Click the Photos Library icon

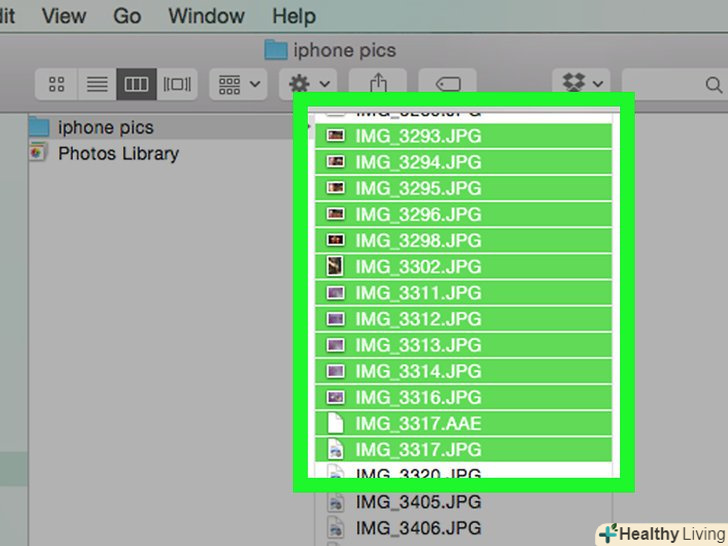point(38,152)
